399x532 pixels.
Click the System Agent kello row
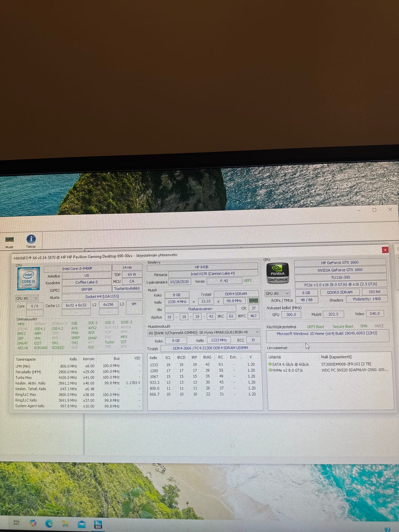tap(78, 406)
